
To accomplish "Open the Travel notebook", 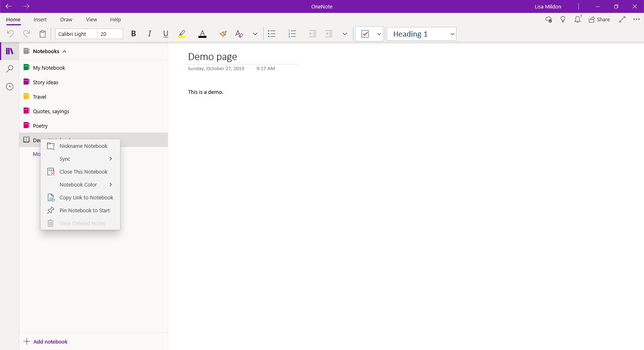I will click(94, 97).
